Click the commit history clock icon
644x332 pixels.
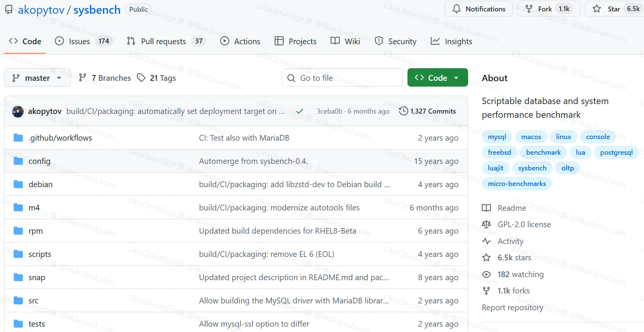403,111
